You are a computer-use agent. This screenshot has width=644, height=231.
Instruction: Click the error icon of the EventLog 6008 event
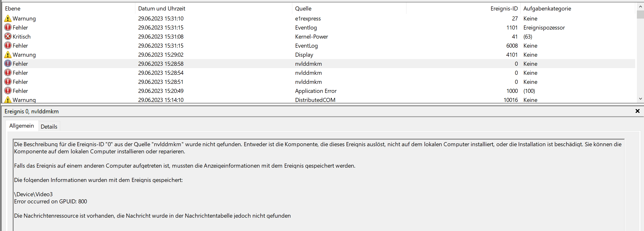point(8,45)
